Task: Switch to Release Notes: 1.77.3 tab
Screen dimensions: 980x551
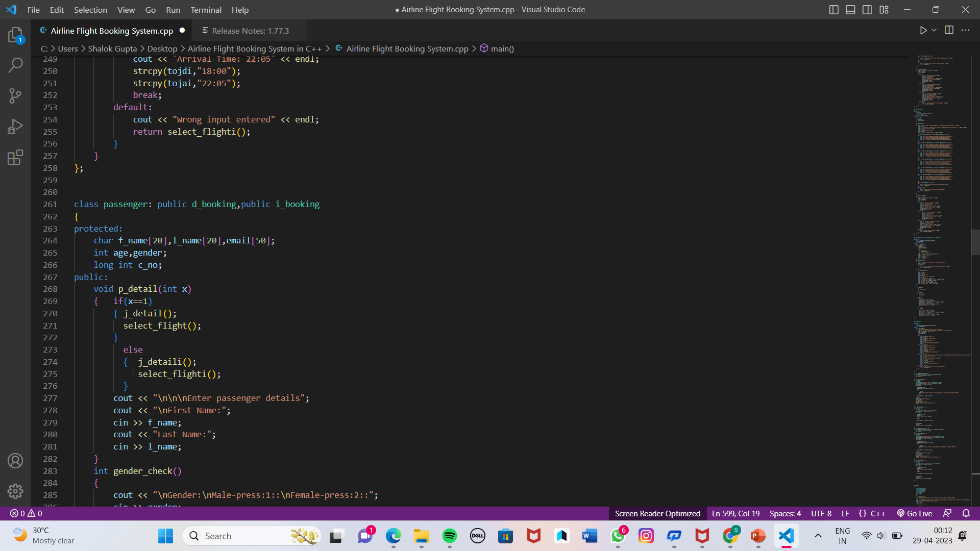Action: coord(250,31)
